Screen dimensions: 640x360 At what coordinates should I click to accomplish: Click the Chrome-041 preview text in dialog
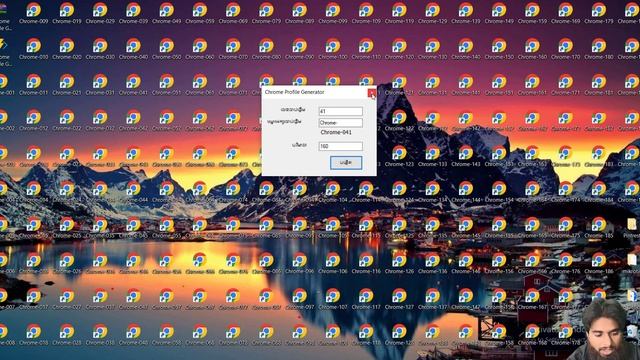[x=336, y=132]
